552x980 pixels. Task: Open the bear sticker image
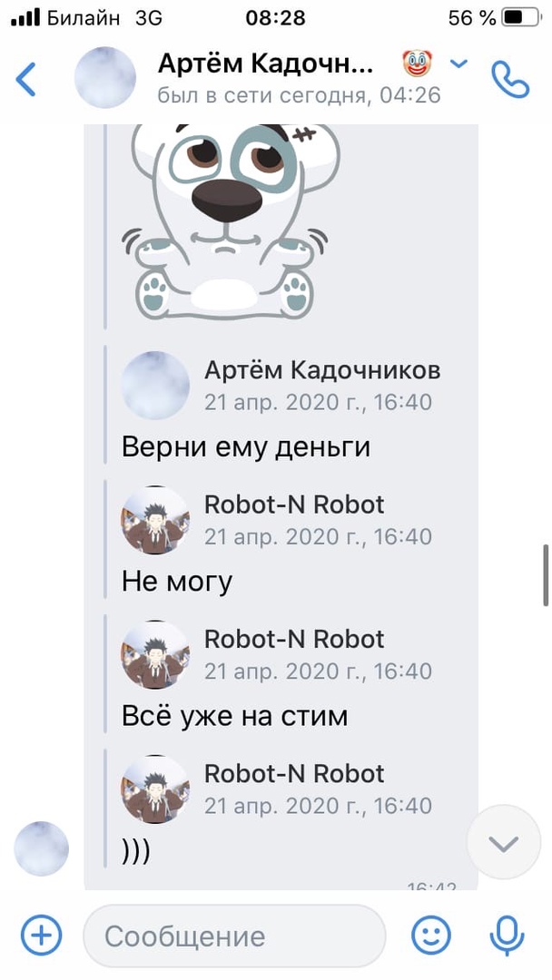(x=230, y=222)
